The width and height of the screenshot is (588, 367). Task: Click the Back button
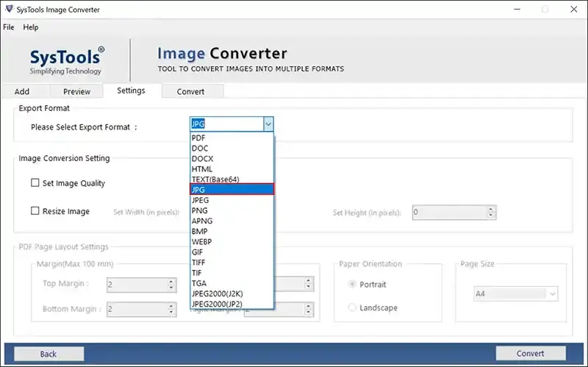(49, 354)
